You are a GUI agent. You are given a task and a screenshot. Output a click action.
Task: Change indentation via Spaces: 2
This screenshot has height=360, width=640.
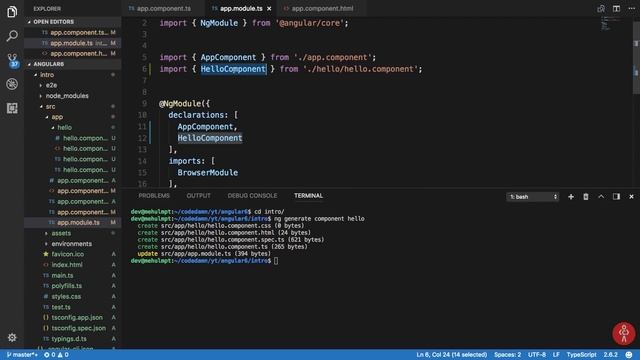pos(507,355)
